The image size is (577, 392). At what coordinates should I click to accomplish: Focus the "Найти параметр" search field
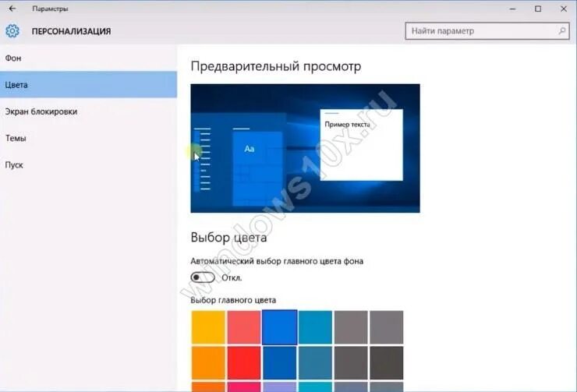pos(487,31)
